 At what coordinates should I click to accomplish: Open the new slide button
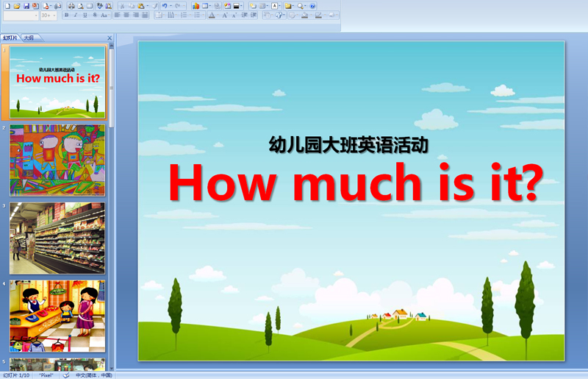point(253,6)
